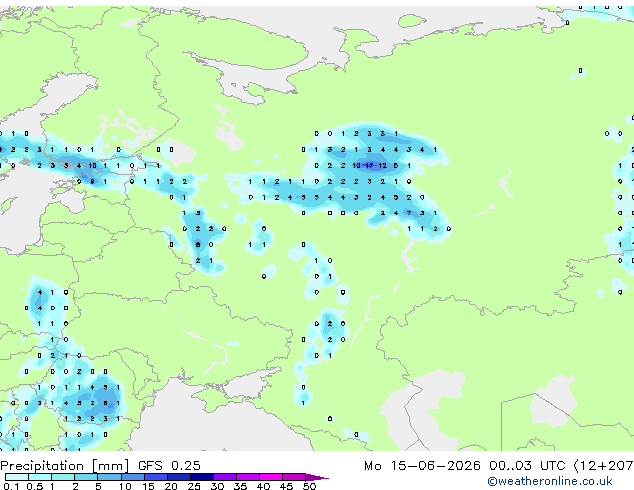Viewport: 634px width, 490px height.
Task: Select the '45' legend scale label
Action: (x=286, y=486)
